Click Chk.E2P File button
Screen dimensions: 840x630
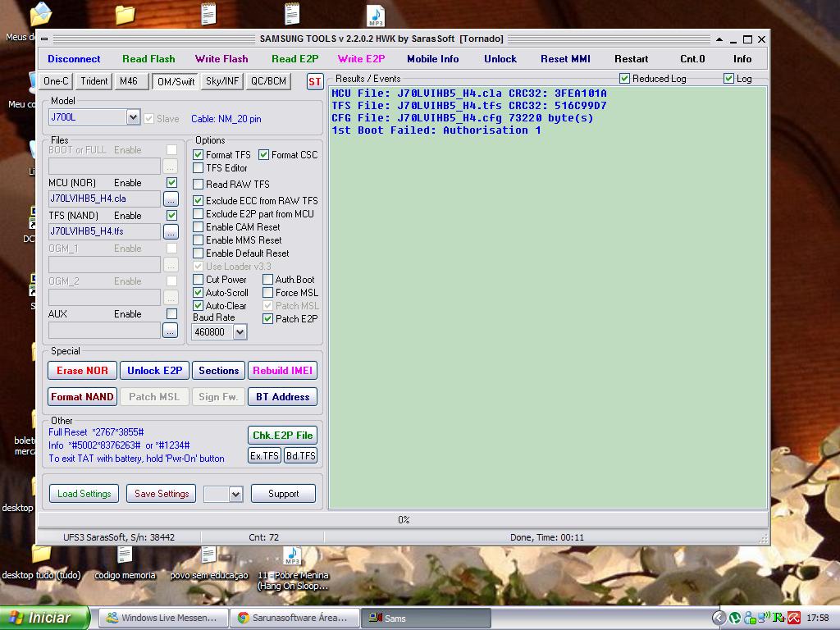click(x=282, y=435)
